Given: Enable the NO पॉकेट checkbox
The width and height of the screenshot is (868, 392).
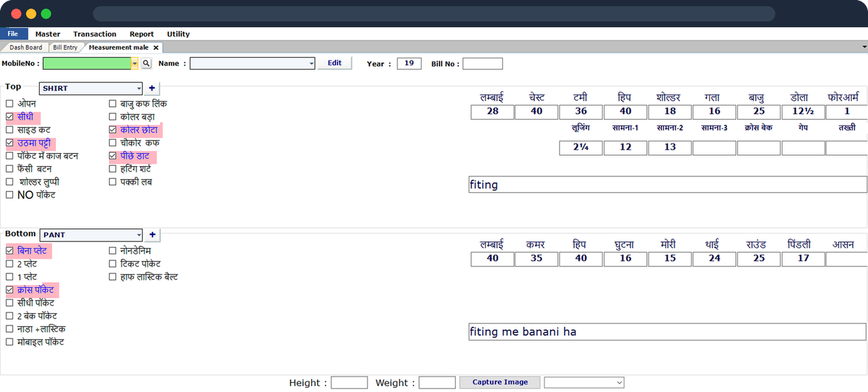Looking at the screenshot, I should click(x=9, y=195).
